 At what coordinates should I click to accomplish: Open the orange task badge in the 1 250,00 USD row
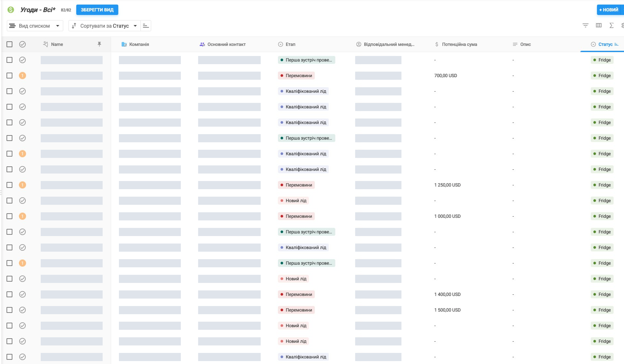point(22,185)
